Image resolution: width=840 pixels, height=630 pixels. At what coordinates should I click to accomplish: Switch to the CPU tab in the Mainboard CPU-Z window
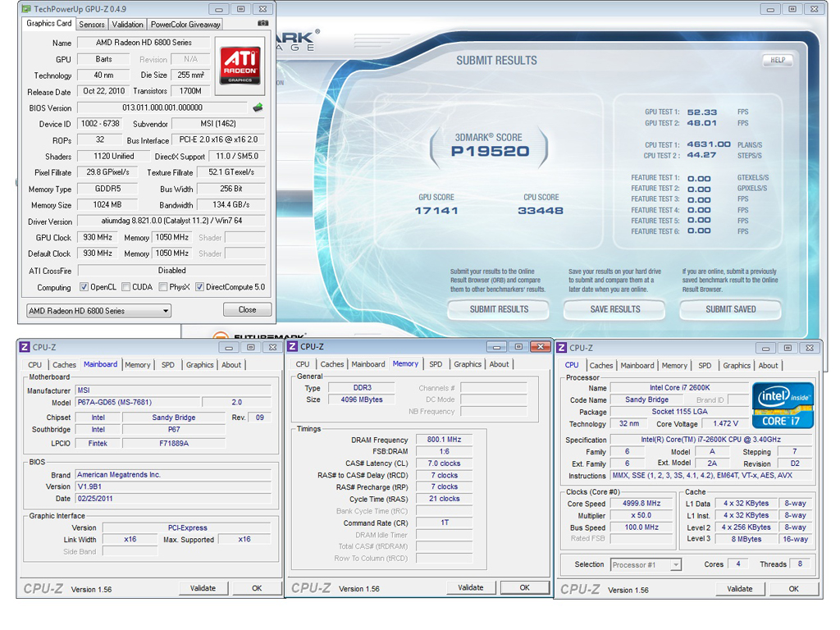[34, 365]
